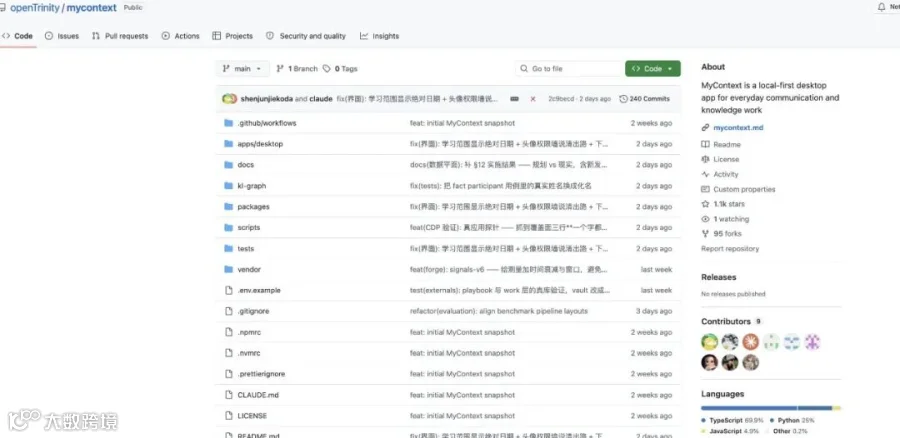Open the docs folder
The height and width of the screenshot is (438, 900).
(x=246, y=165)
